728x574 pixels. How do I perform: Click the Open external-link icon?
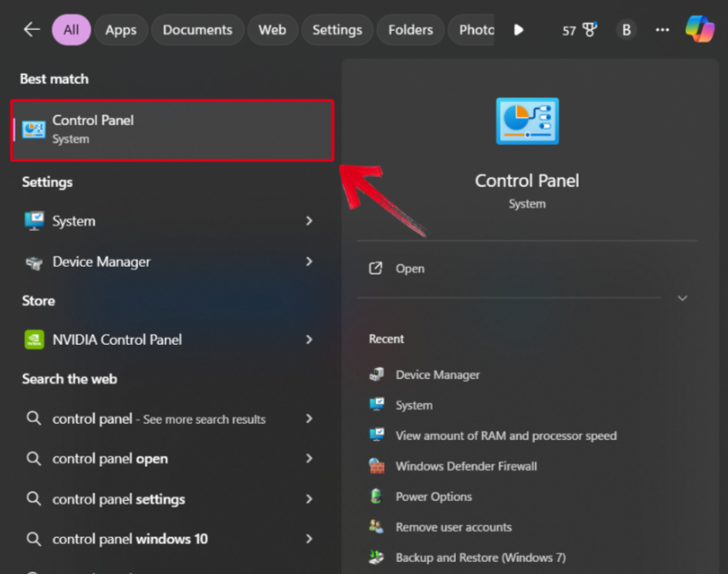tap(376, 269)
